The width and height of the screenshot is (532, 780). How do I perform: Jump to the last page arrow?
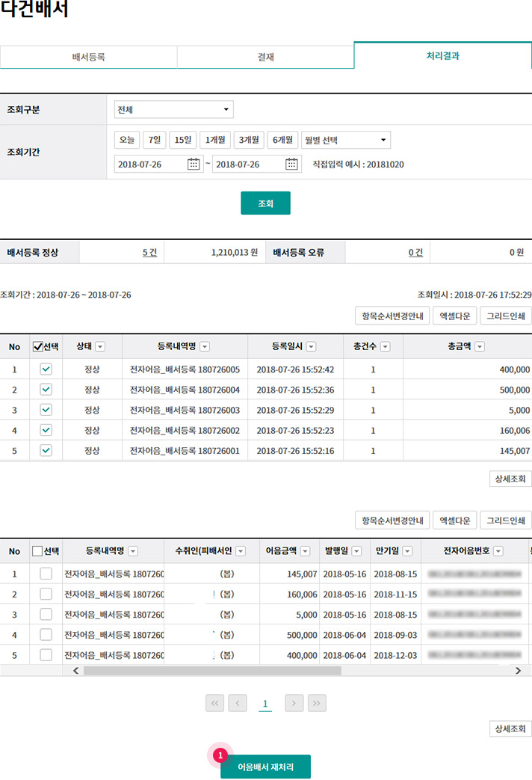tap(317, 703)
